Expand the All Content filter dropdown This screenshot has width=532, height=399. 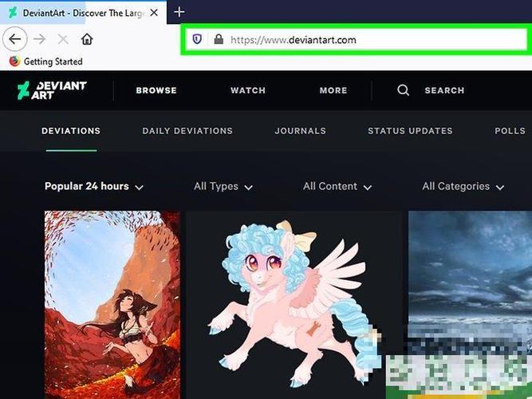tap(337, 187)
